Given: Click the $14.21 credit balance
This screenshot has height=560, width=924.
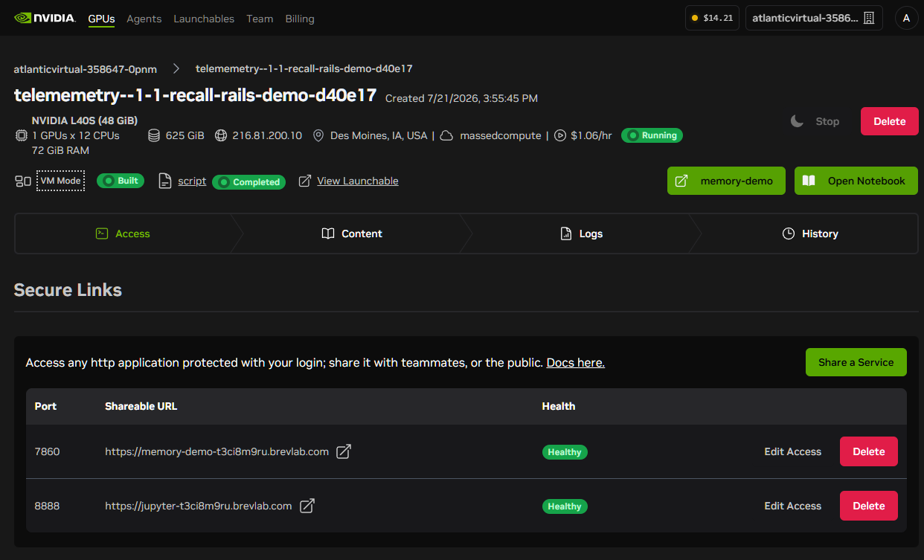Looking at the screenshot, I should [x=712, y=18].
